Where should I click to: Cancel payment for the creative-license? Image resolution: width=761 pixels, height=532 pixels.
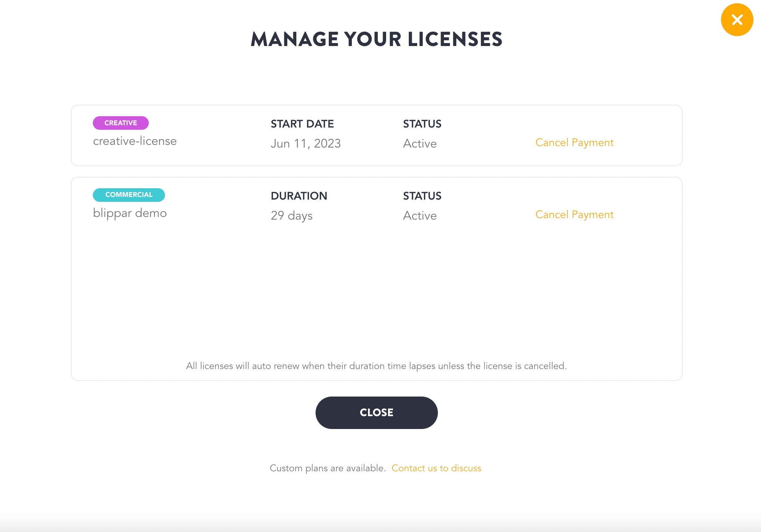[574, 143]
